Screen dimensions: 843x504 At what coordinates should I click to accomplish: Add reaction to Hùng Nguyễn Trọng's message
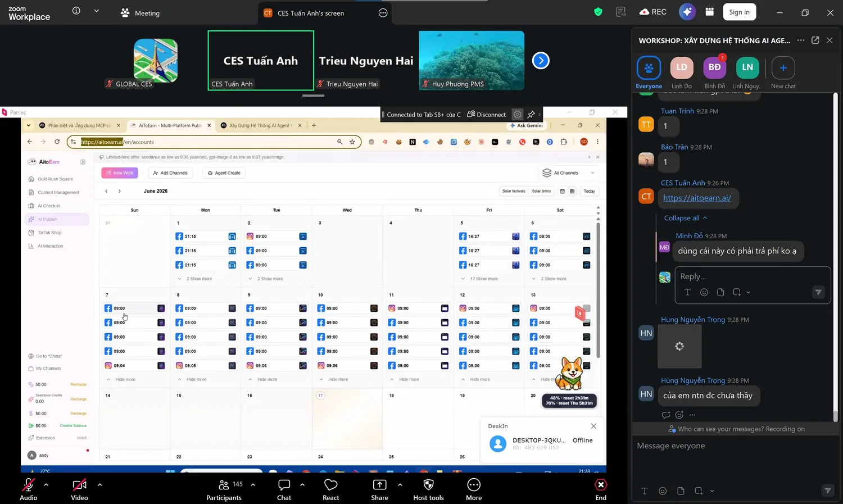pos(679,415)
